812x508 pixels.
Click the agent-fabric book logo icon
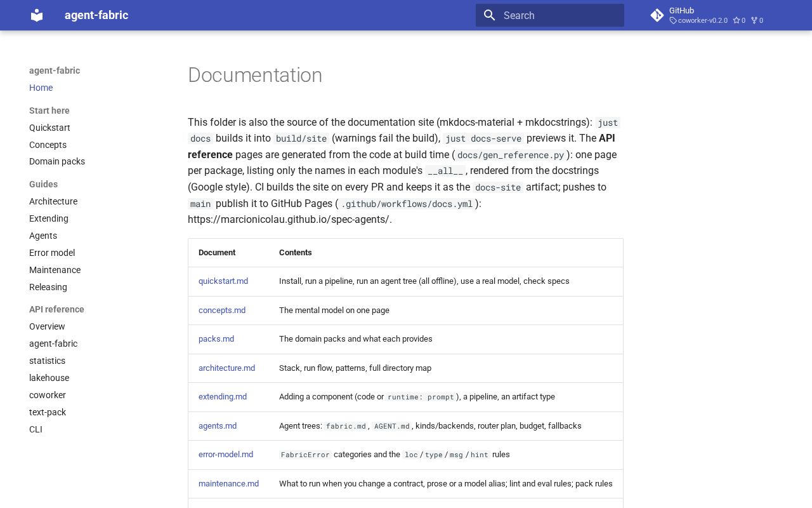click(37, 15)
